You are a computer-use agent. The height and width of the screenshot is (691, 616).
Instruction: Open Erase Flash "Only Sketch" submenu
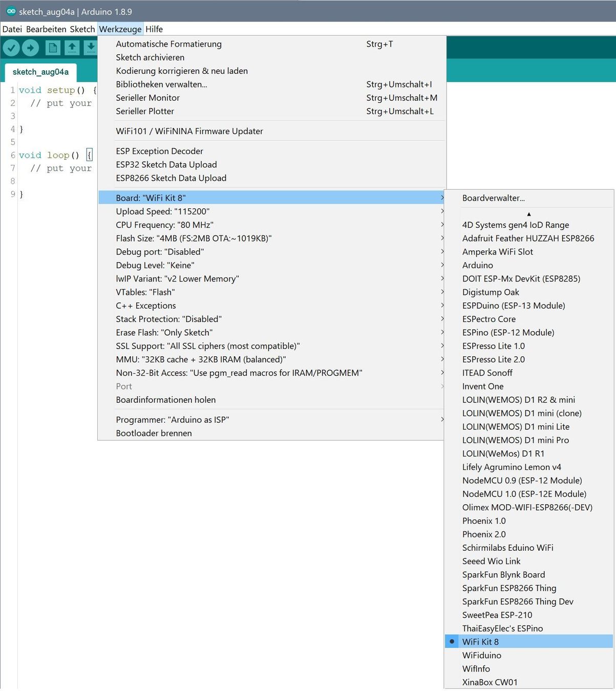pyautogui.click(x=271, y=332)
